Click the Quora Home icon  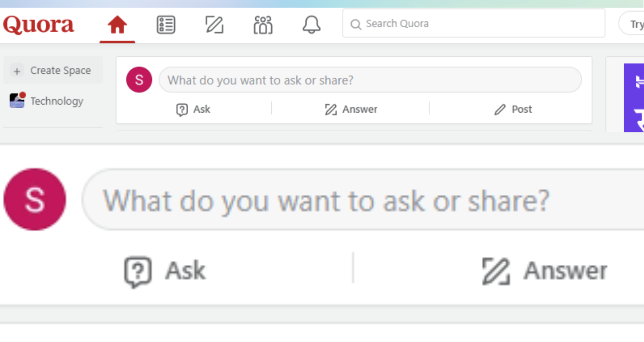tap(117, 24)
